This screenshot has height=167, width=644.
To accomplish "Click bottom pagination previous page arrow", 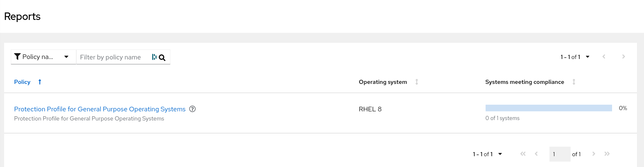I will [x=536, y=154].
